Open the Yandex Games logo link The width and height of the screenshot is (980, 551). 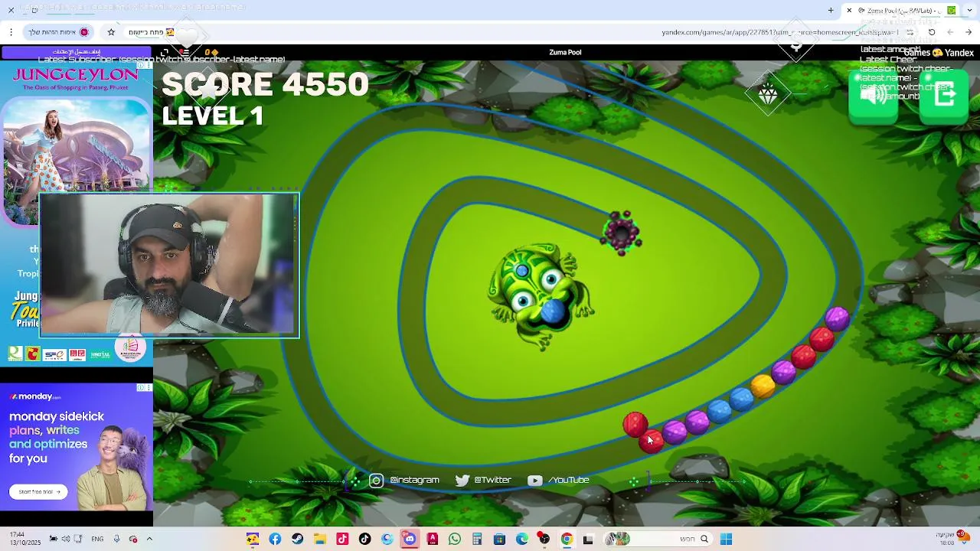click(x=939, y=53)
